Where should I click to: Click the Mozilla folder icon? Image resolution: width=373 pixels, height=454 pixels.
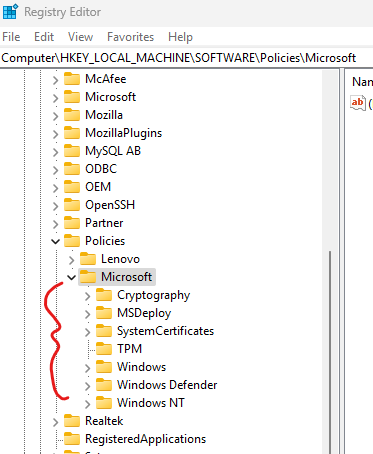72,115
